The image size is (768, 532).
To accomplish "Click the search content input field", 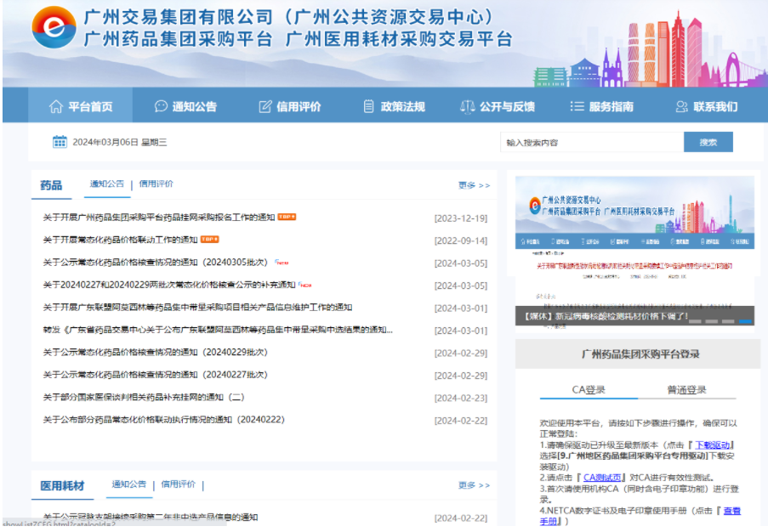I will click(x=591, y=142).
